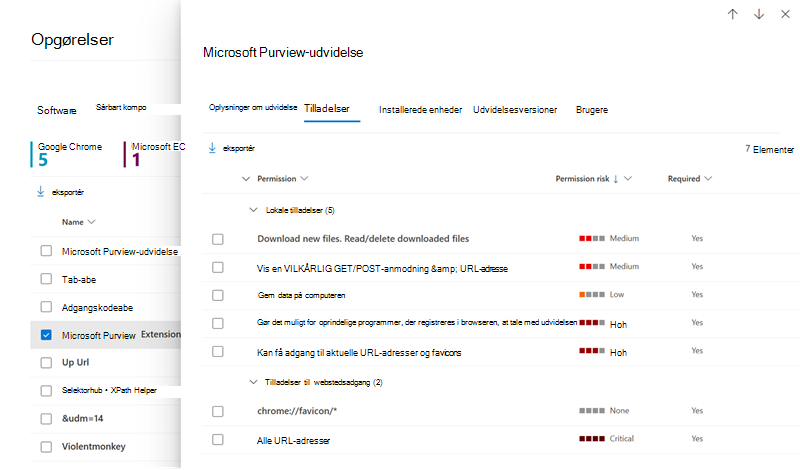Click the download icon beside left-list eksportér
The width and height of the screenshot is (800, 470).
tap(41, 192)
